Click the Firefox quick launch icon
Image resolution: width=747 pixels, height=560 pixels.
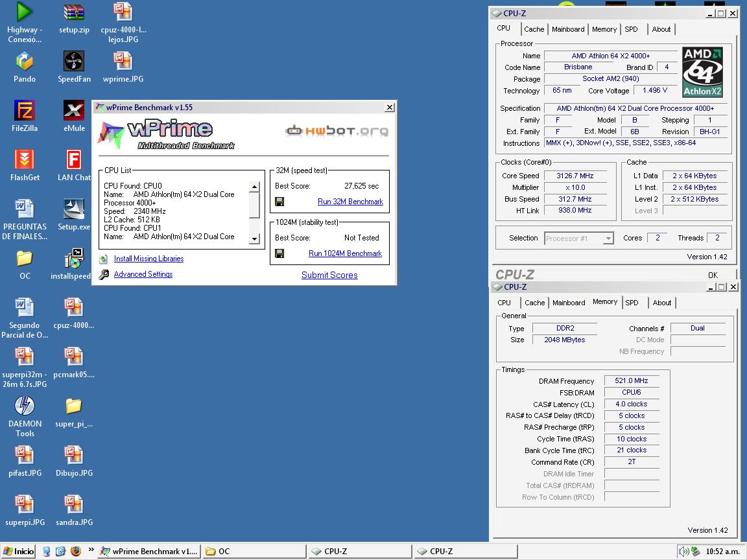[75, 551]
